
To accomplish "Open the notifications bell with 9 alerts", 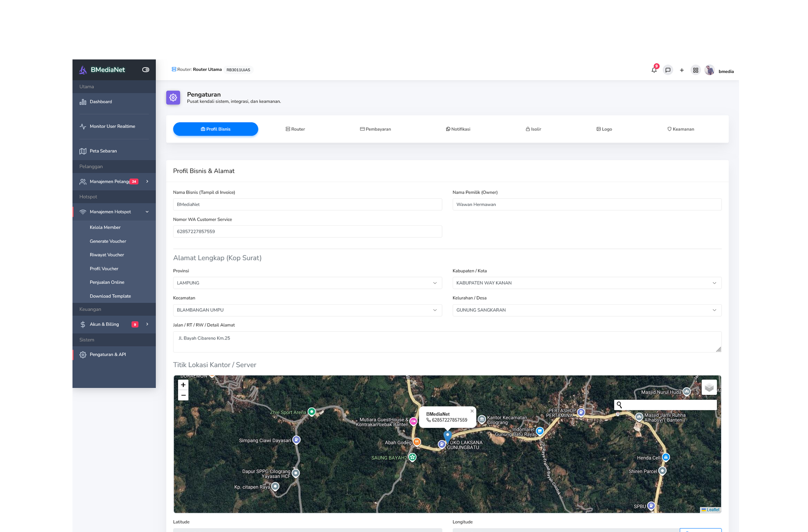I will pyautogui.click(x=654, y=70).
